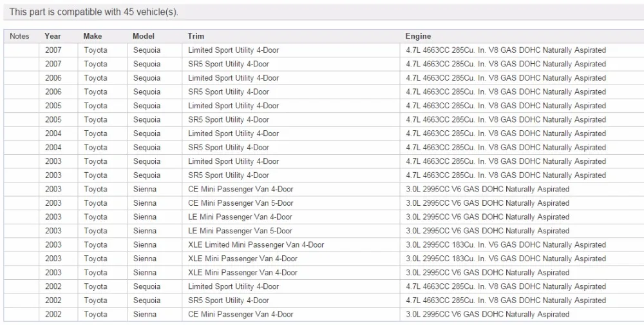The image size is (644, 325).
Task: Select 2003 Sequoia 'SR5 Sport Utility 4-Door' trim
Action: (229, 175)
